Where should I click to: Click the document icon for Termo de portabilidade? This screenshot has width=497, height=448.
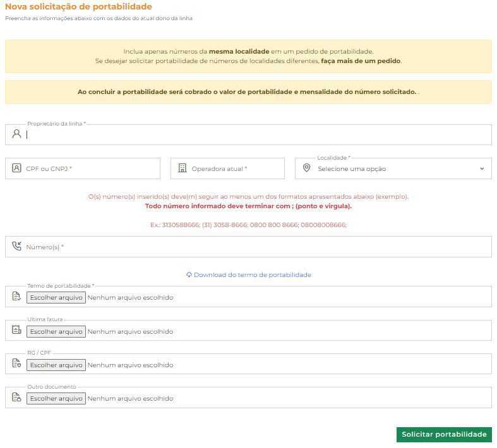click(x=16, y=297)
